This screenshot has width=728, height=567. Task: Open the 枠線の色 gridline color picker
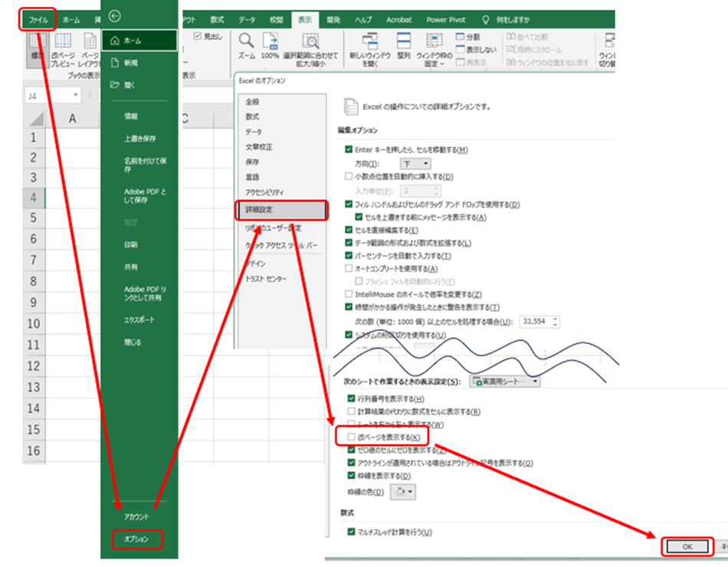[405, 491]
